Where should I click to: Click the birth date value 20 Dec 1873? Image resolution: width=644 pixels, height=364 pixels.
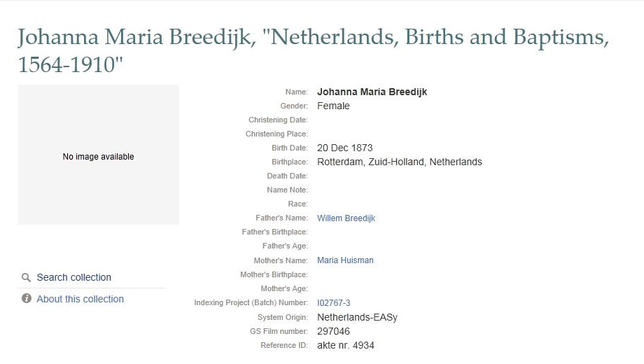344,148
